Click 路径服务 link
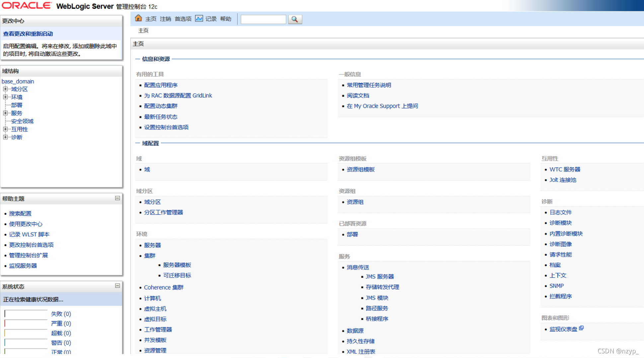The image size is (644, 358). click(377, 308)
